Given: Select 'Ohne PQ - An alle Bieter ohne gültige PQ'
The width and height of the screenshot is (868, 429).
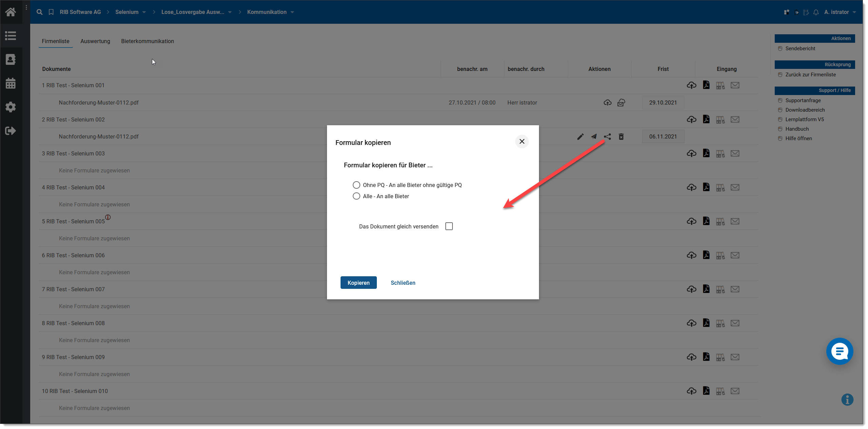Looking at the screenshot, I should 356,185.
